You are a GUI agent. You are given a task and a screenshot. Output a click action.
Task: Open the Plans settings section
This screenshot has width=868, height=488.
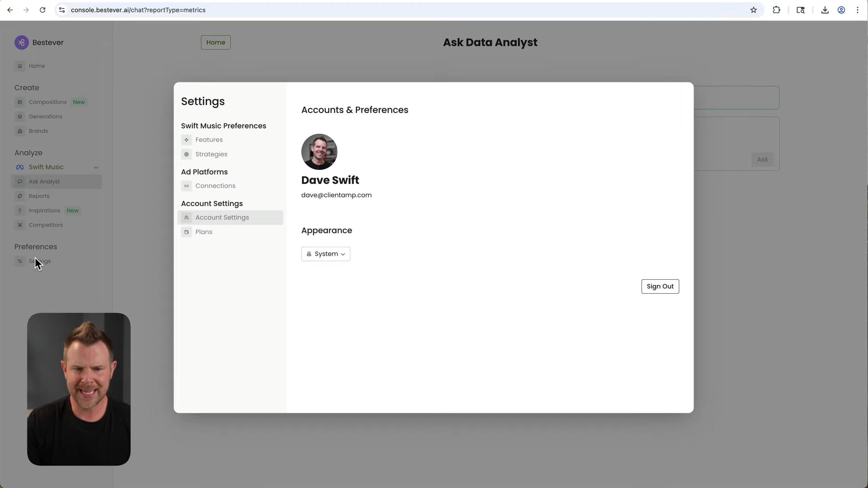pyautogui.click(x=231, y=232)
